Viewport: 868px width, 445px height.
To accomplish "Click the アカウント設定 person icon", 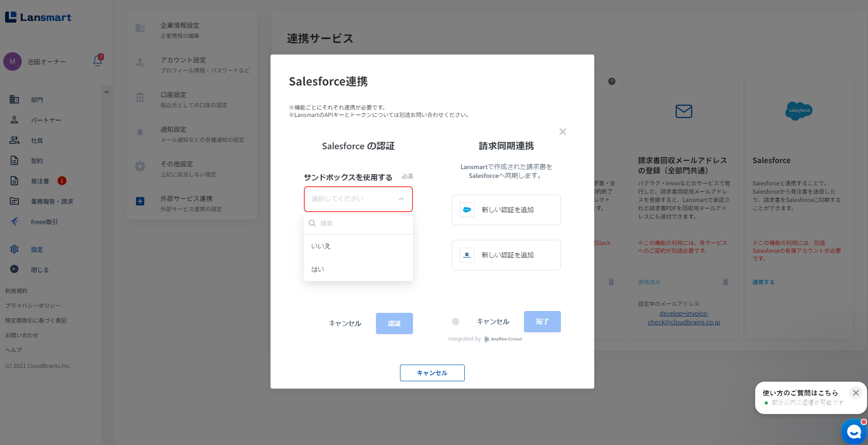I will [x=140, y=62].
